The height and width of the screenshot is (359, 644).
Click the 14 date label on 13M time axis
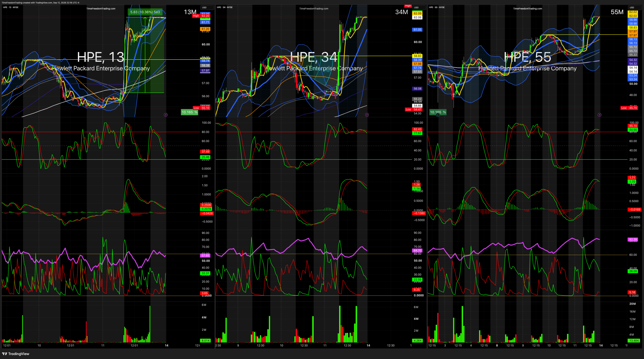pos(167,345)
